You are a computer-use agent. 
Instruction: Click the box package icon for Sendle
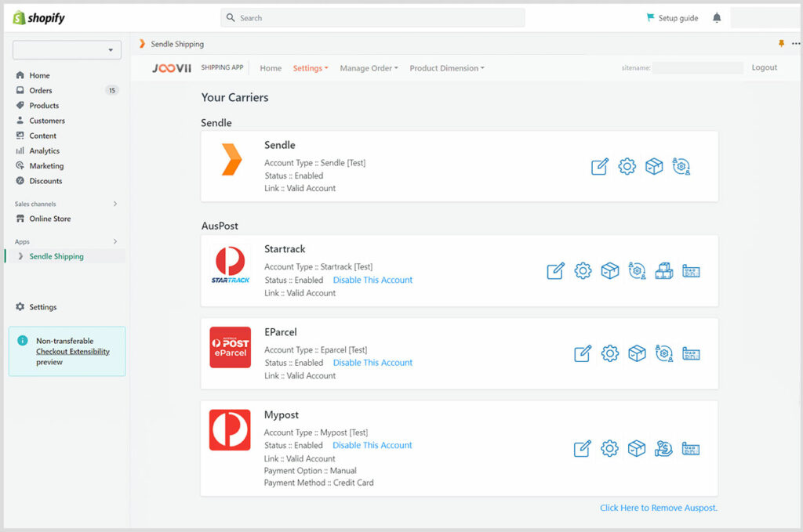(654, 166)
